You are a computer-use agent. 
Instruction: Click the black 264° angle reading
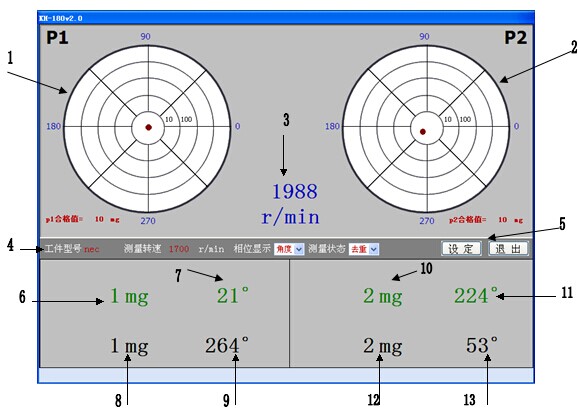(x=227, y=345)
